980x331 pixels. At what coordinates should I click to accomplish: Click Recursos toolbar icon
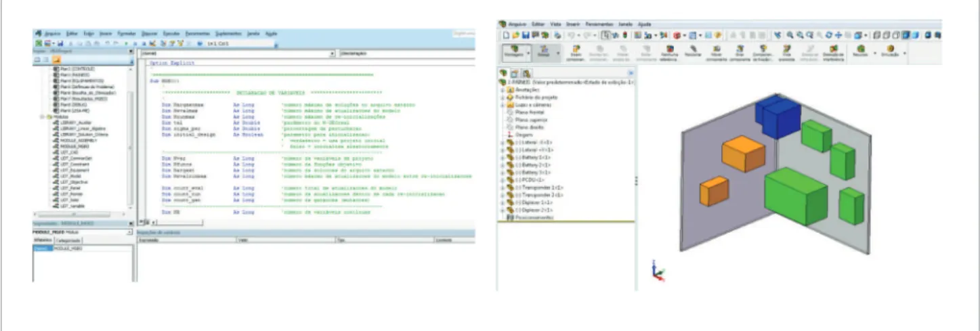tap(860, 51)
